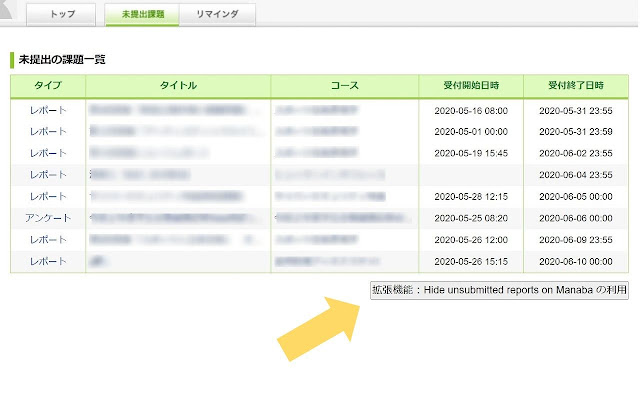Open the course link due 2020-06-05 00:00
This screenshot has height=400, width=640.
pos(330,196)
